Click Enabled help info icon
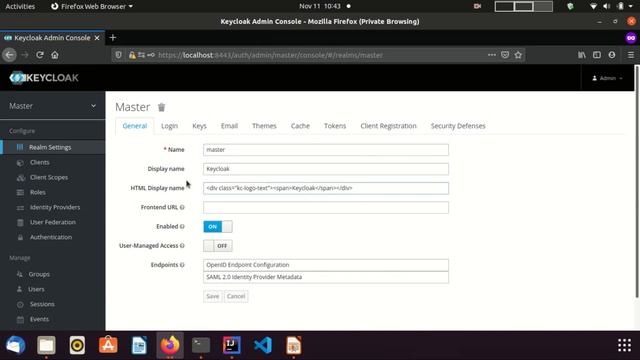Image resolution: width=640 pixels, height=360 pixels. point(182,227)
